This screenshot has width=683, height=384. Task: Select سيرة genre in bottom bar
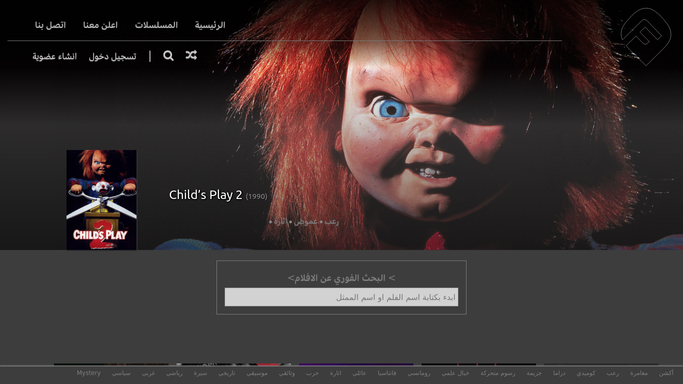200,373
